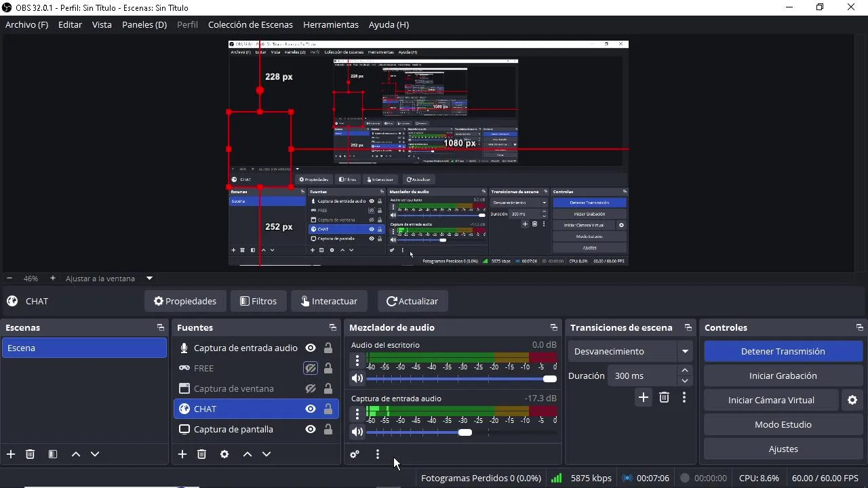Show the Captura de ventana source

click(x=311, y=388)
